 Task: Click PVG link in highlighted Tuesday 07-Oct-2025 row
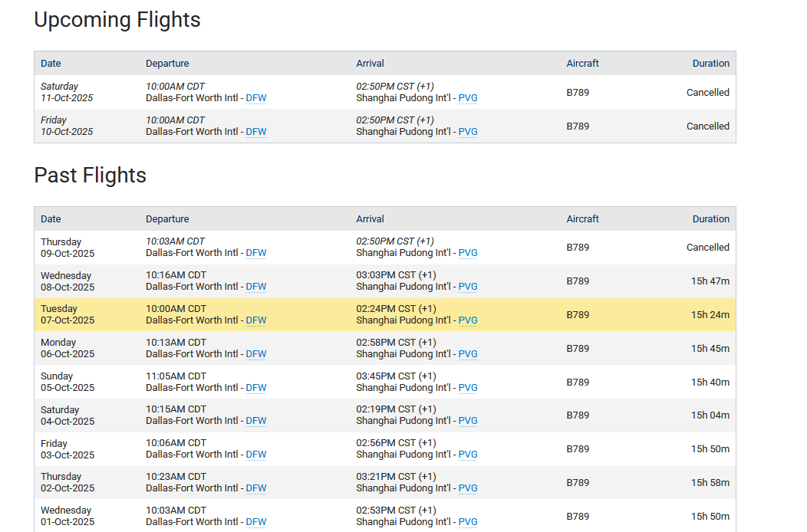[x=468, y=320]
